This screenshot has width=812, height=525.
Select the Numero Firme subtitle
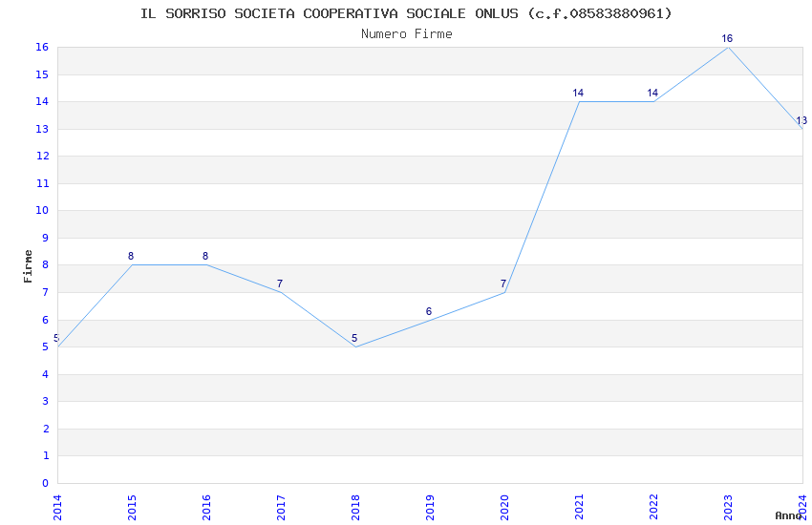tap(407, 34)
